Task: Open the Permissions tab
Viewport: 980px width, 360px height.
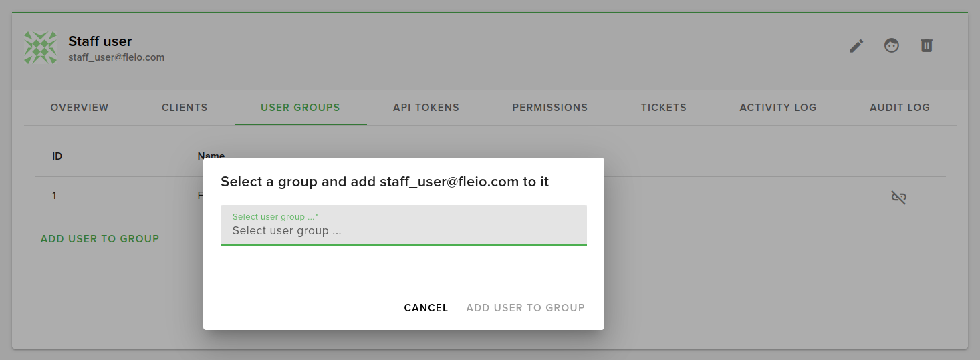Action: coord(549,108)
